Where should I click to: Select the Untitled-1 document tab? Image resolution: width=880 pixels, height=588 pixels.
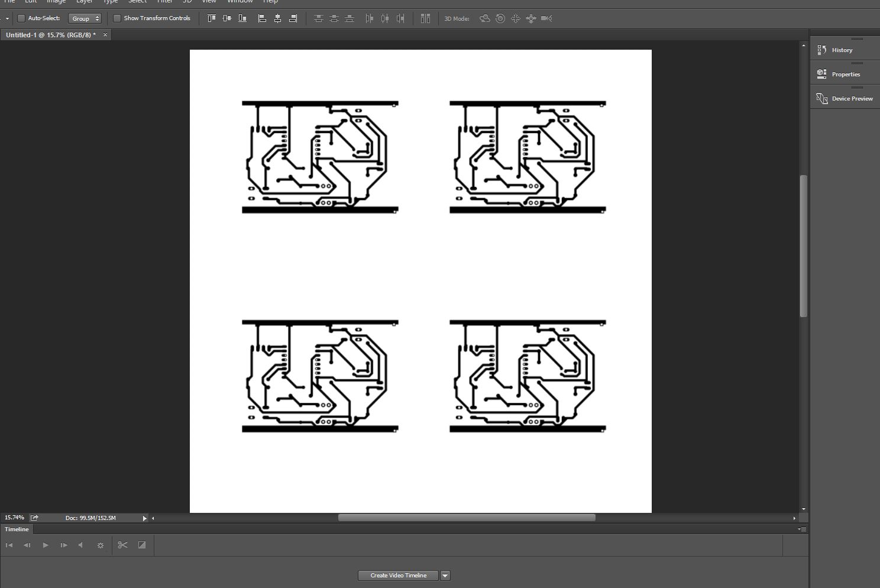(50, 35)
